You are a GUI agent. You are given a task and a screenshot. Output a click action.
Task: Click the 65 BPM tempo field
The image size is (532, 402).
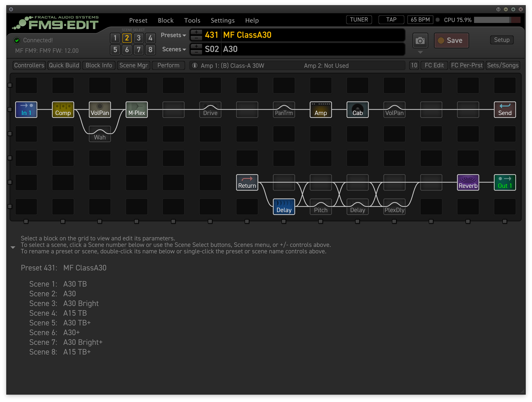pyautogui.click(x=420, y=20)
